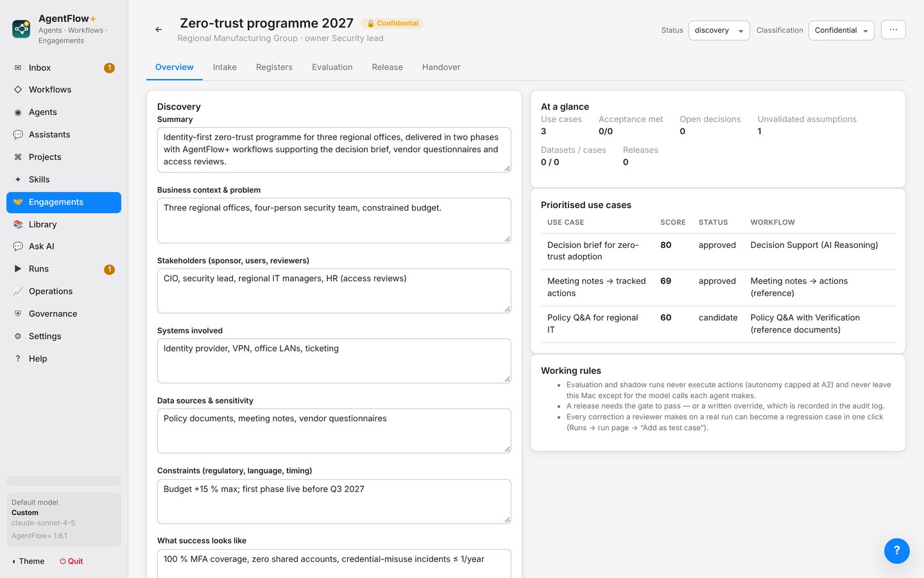Open the Classification Confidential dropdown
This screenshot has width=924, height=578.
(x=841, y=30)
